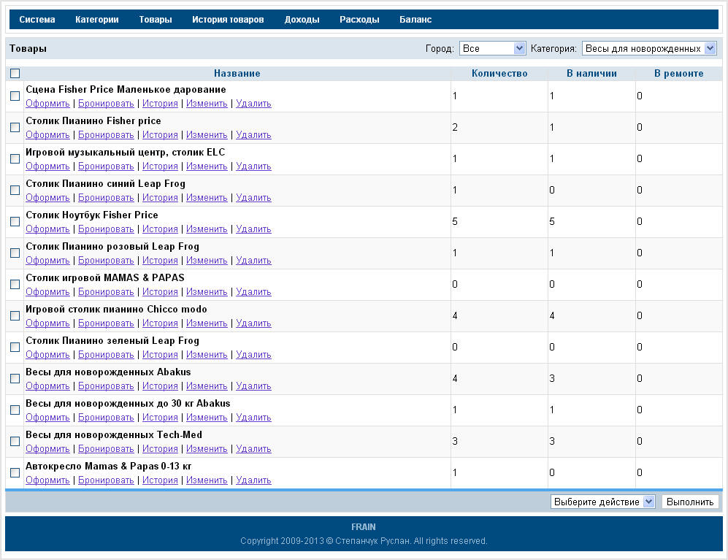Go to Товары in top navigation
This screenshot has height=560, width=728.
coord(156,20)
